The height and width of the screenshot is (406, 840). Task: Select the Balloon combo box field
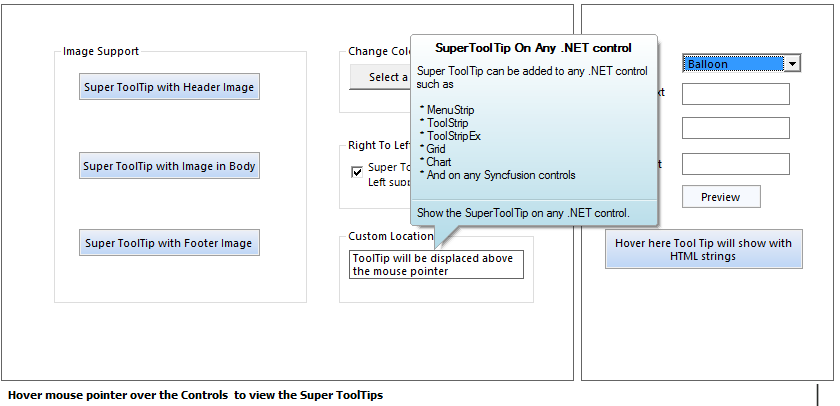tap(734, 64)
